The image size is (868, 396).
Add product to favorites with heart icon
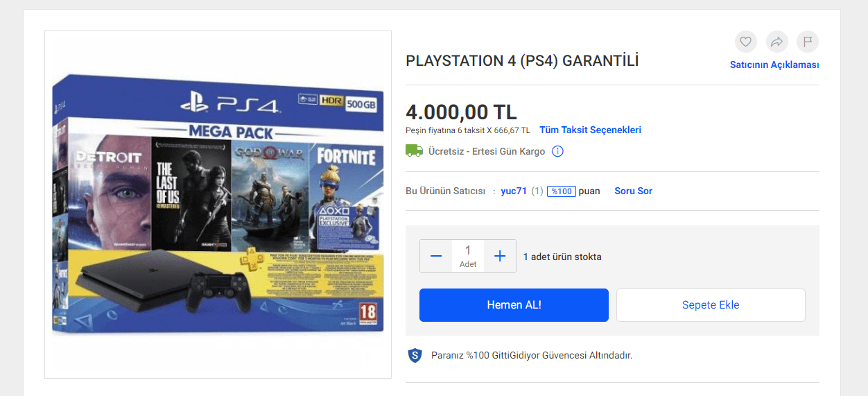point(745,42)
